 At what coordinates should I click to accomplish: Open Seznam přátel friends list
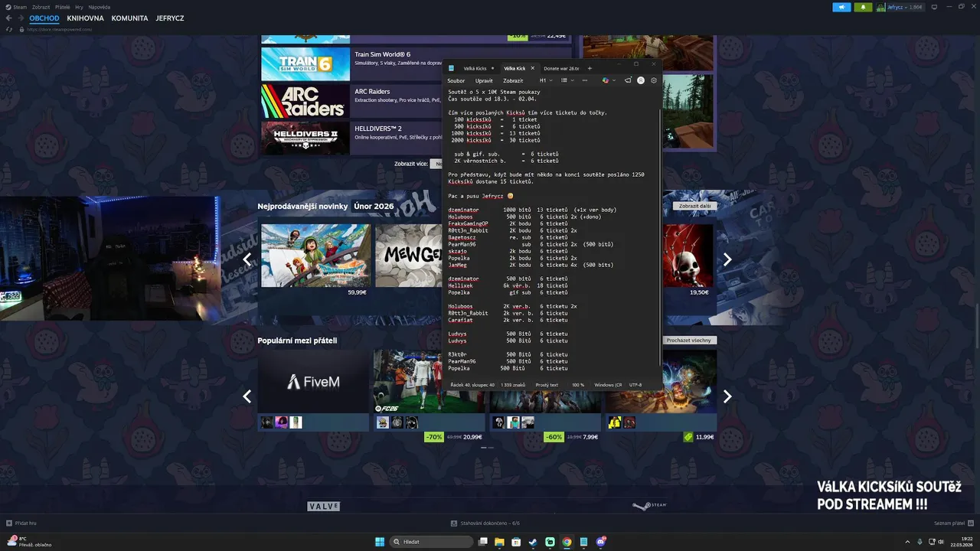click(x=953, y=523)
